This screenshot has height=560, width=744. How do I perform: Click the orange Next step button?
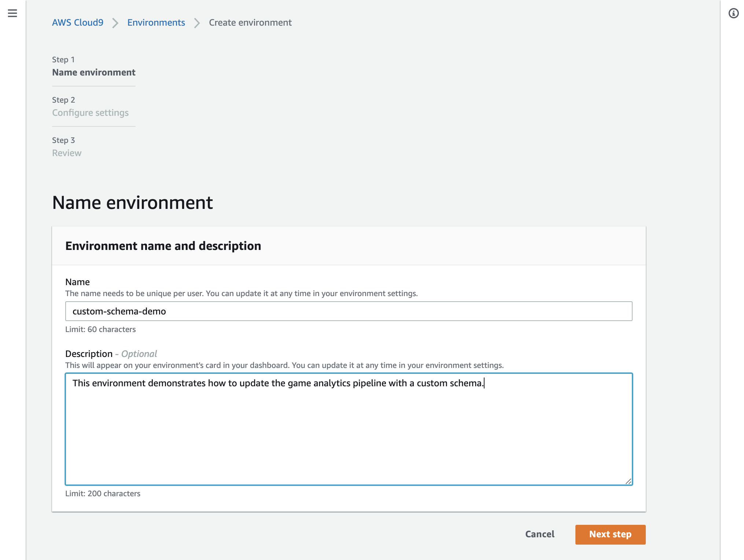(610, 534)
